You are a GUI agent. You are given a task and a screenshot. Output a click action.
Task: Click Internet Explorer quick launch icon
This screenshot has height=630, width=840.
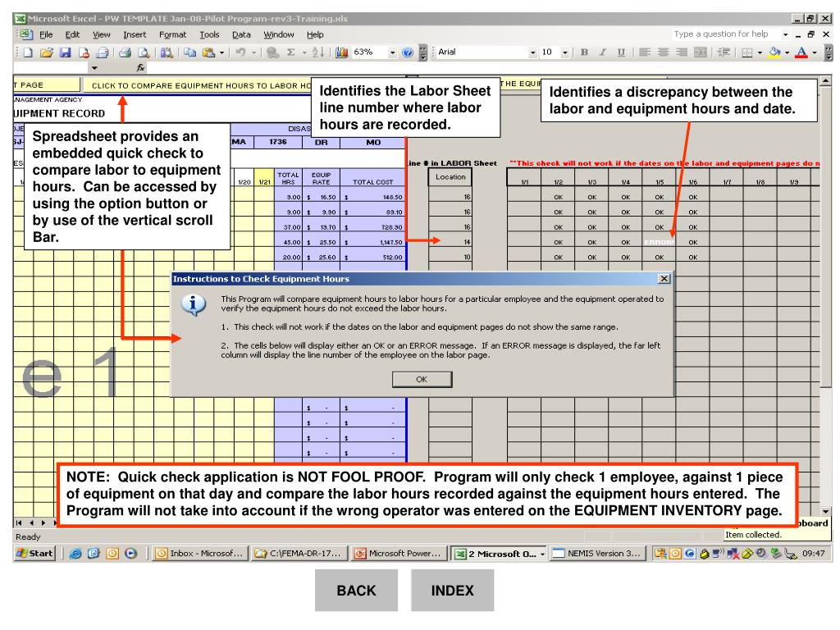(75, 554)
